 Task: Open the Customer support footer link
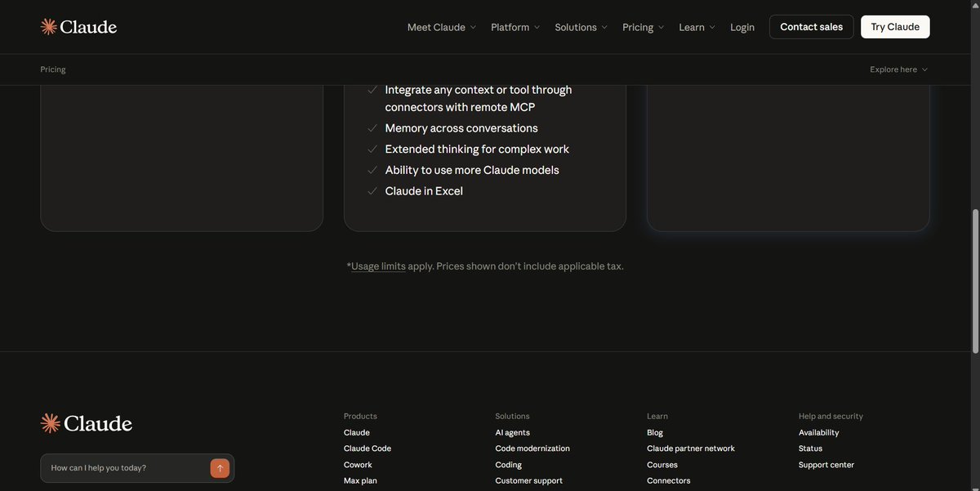(529, 481)
